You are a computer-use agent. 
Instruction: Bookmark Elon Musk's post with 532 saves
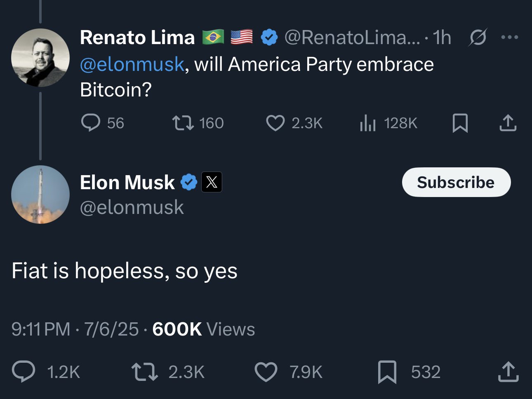387,372
